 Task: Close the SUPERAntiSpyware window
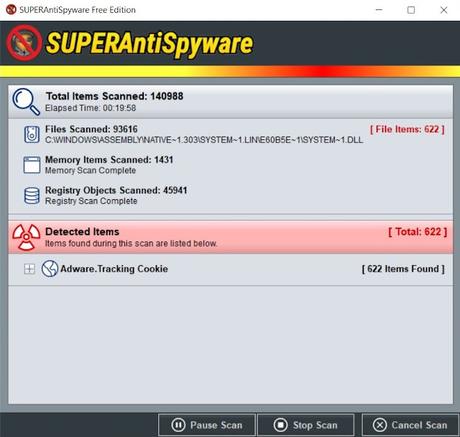pos(444,10)
